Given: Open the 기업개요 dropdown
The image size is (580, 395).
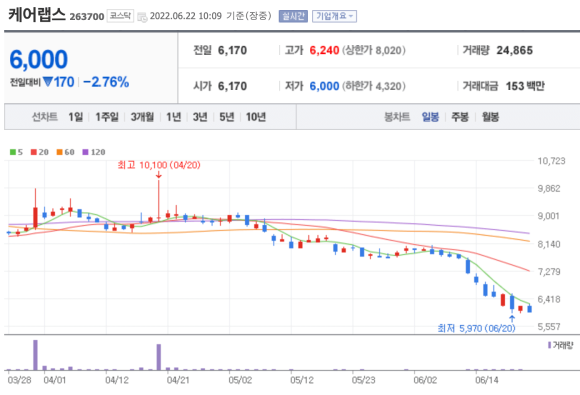Looking at the screenshot, I should click(x=334, y=16).
